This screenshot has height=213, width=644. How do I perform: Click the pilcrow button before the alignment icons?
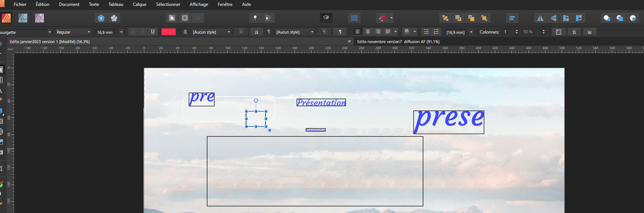click(341, 32)
